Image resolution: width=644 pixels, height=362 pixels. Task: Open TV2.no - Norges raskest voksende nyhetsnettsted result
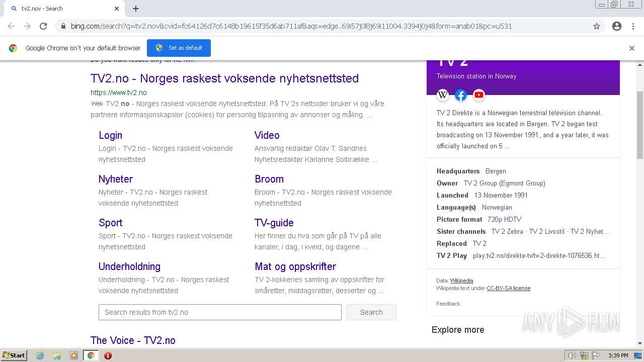tap(224, 78)
